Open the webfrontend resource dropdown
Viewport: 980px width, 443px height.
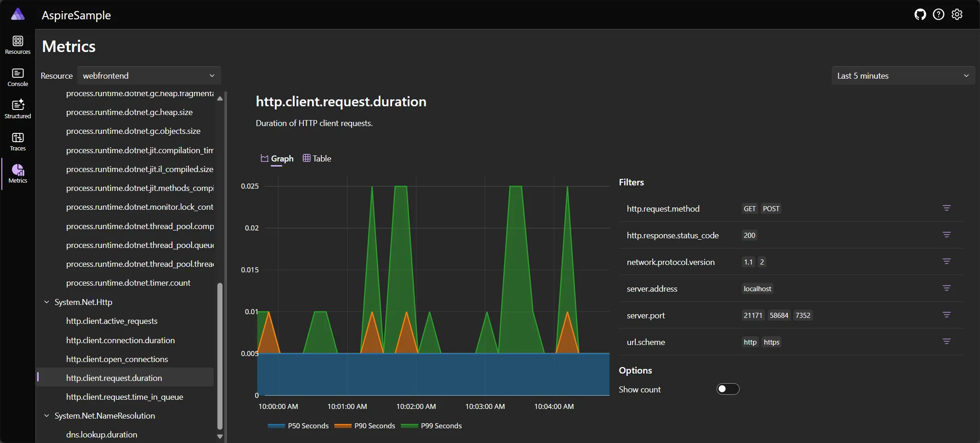(149, 75)
